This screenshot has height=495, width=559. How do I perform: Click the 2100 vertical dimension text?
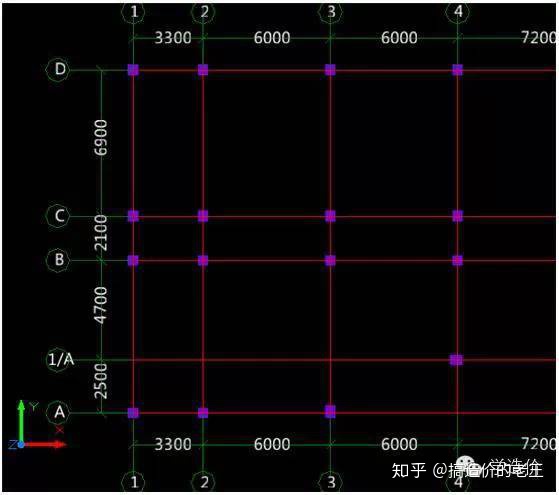click(x=101, y=233)
